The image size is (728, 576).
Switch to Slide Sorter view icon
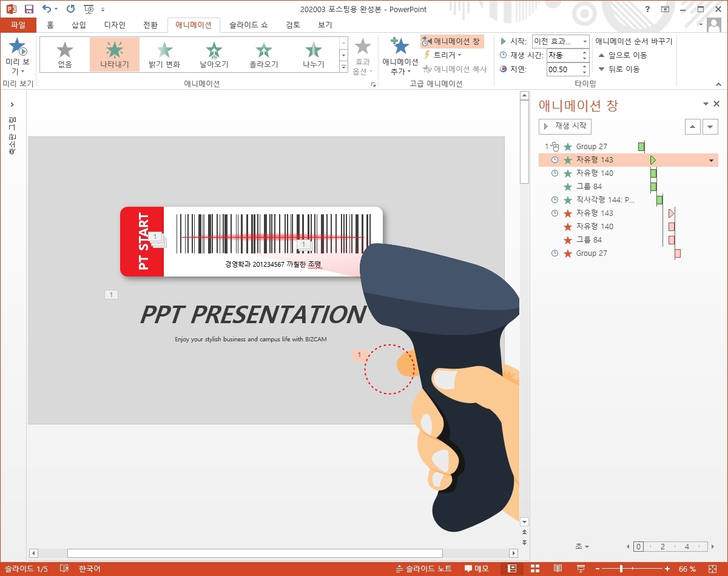[535, 569]
